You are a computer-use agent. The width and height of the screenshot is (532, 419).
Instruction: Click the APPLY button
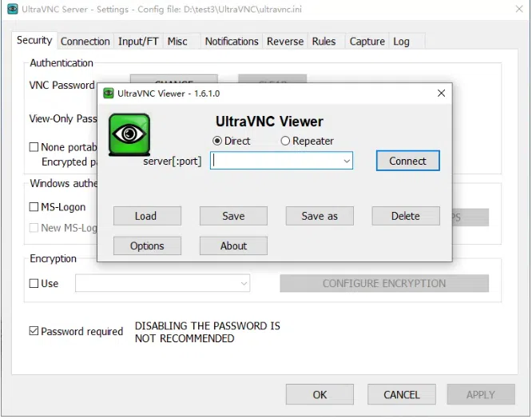click(x=481, y=394)
